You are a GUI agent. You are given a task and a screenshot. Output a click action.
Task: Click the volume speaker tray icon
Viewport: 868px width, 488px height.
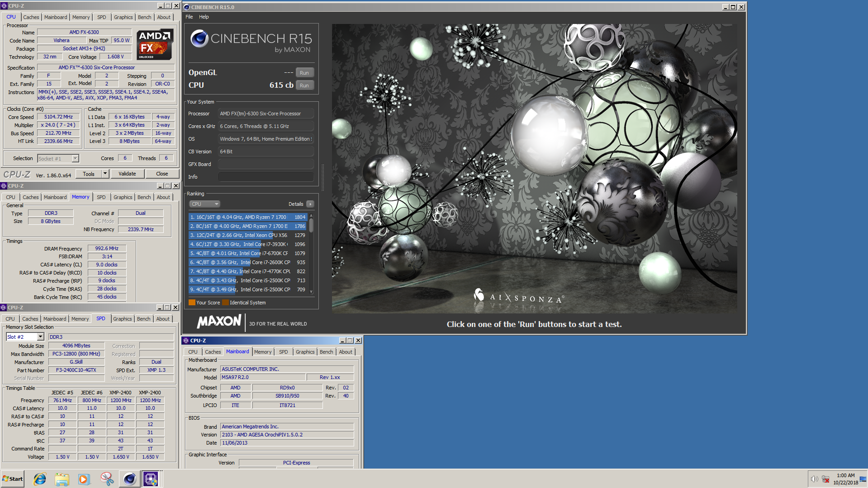(x=814, y=479)
